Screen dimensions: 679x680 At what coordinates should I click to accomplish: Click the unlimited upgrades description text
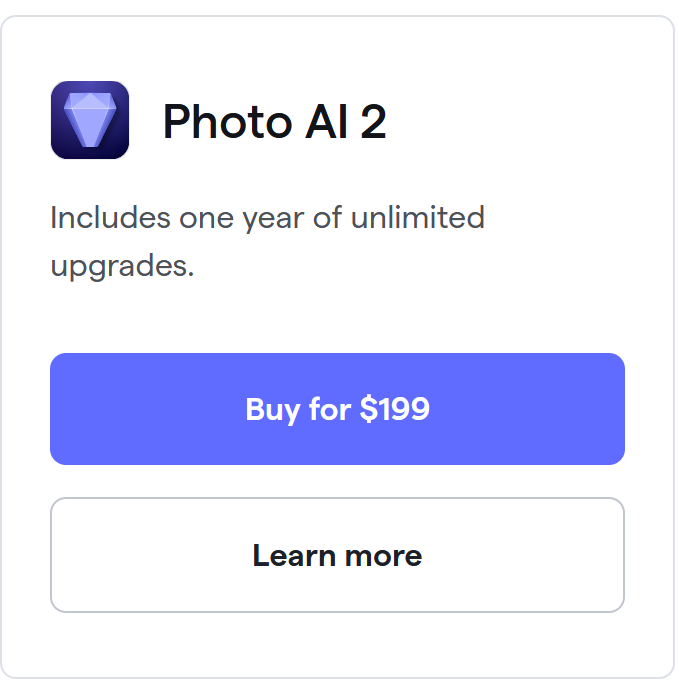pyautogui.click(x=267, y=242)
